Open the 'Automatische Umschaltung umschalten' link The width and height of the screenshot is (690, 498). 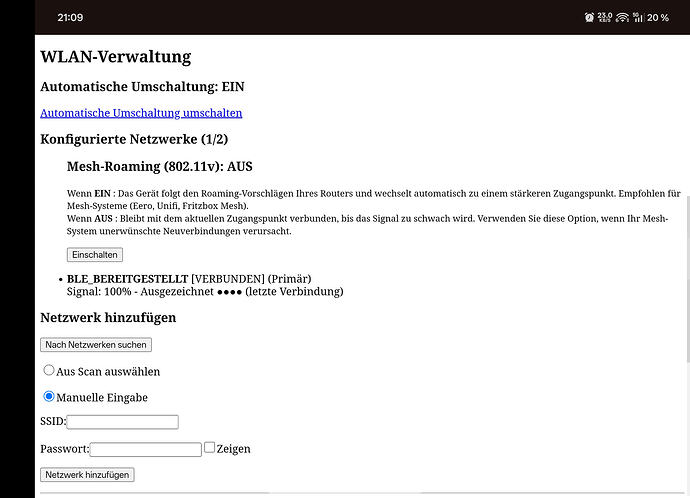[141, 113]
